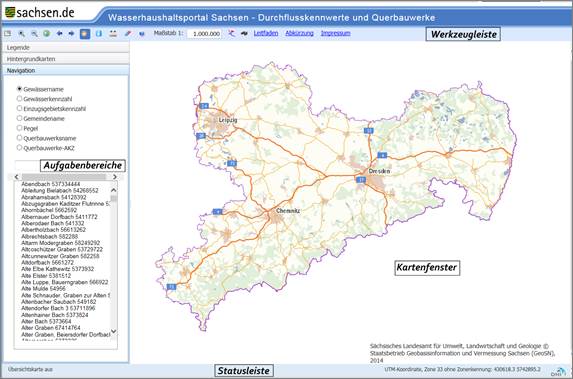
Task: Open the Leitfaden link
Action: [x=266, y=33]
